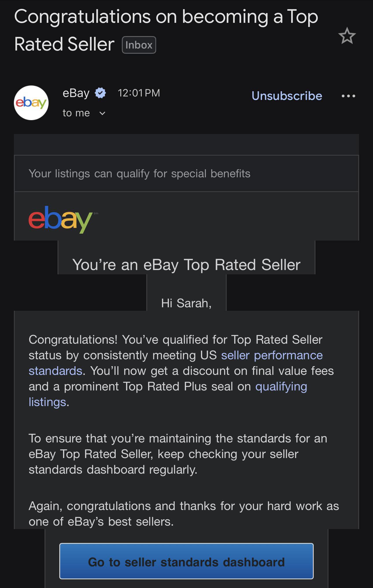Tap the 'Your listings can qualify' preheader text
Screen dimensions: 373x588
[x=140, y=174]
